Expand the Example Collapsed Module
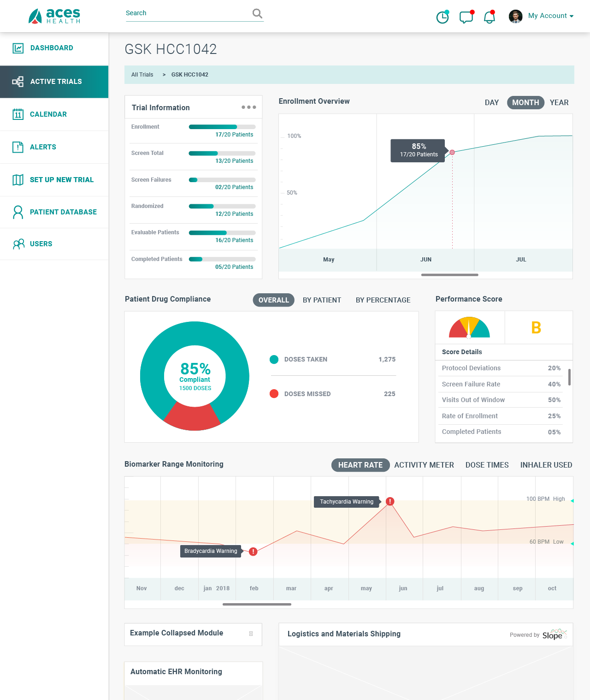Image resolution: width=590 pixels, height=700 pixels. (251, 634)
